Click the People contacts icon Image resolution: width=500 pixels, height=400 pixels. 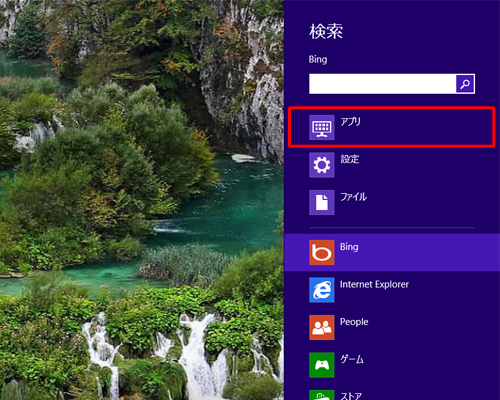322,327
